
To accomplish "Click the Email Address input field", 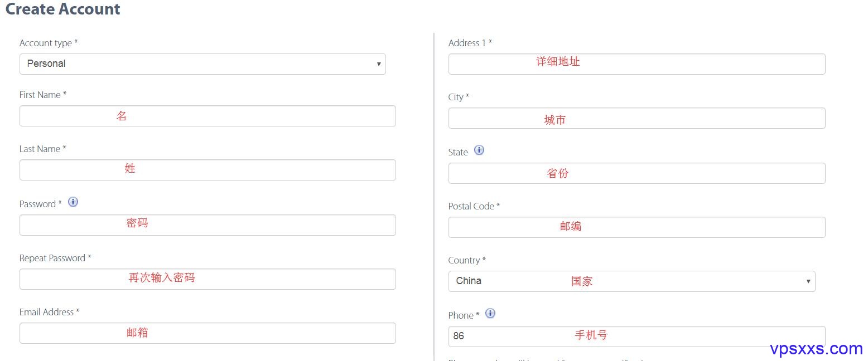I will click(208, 333).
